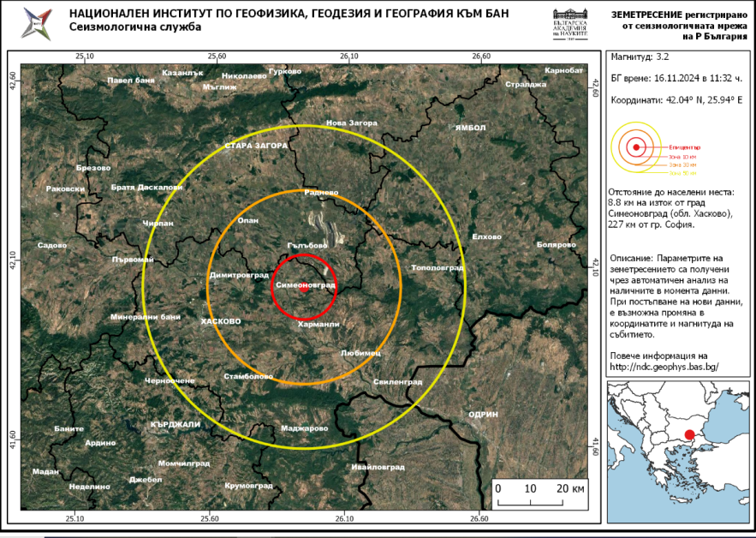Image resolution: width=756 pixels, height=538 pixels.
Task: Click the Ямбол region label
Action: click(470, 128)
